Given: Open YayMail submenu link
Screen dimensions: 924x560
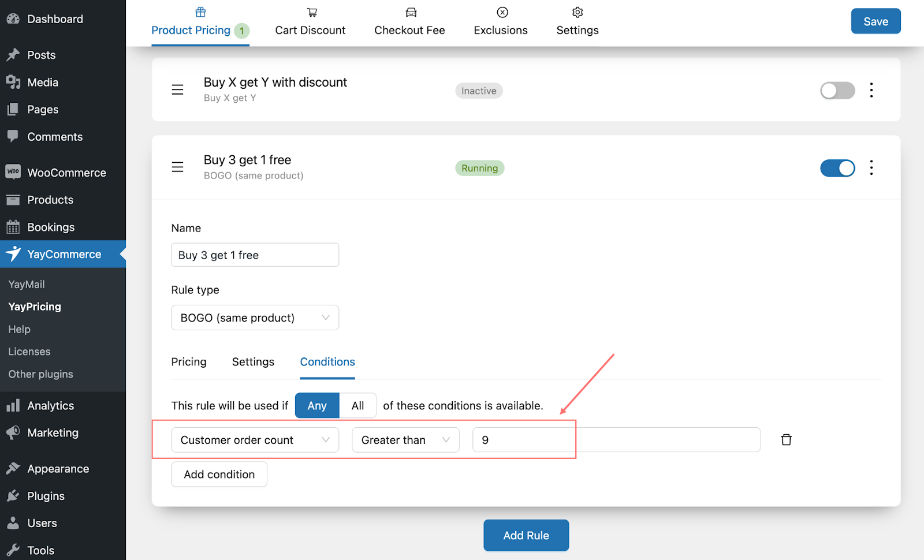Looking at the screenshot, I should coord(27,284).
